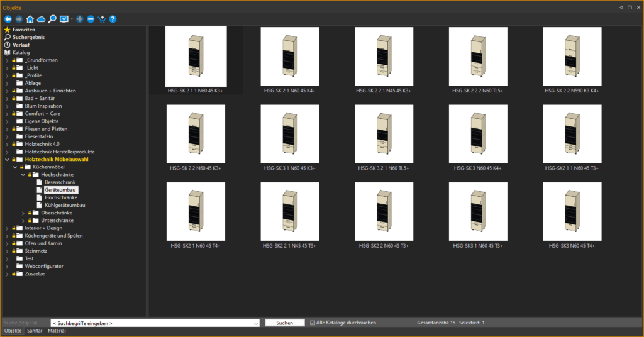Open the cloud catalog icon

[41, 19]
